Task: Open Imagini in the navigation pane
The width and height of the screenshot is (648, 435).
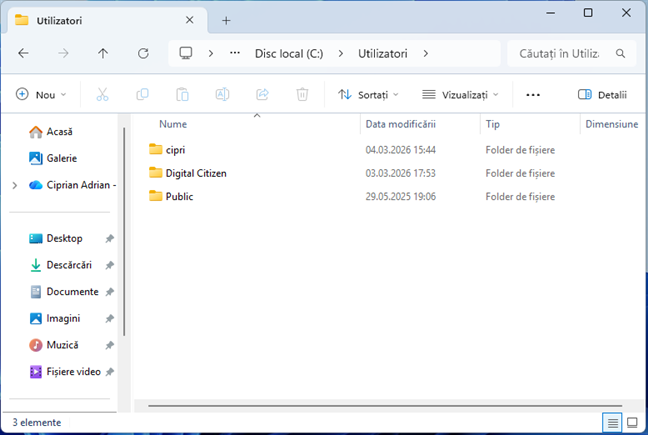Action: click(x=55, y=319)
